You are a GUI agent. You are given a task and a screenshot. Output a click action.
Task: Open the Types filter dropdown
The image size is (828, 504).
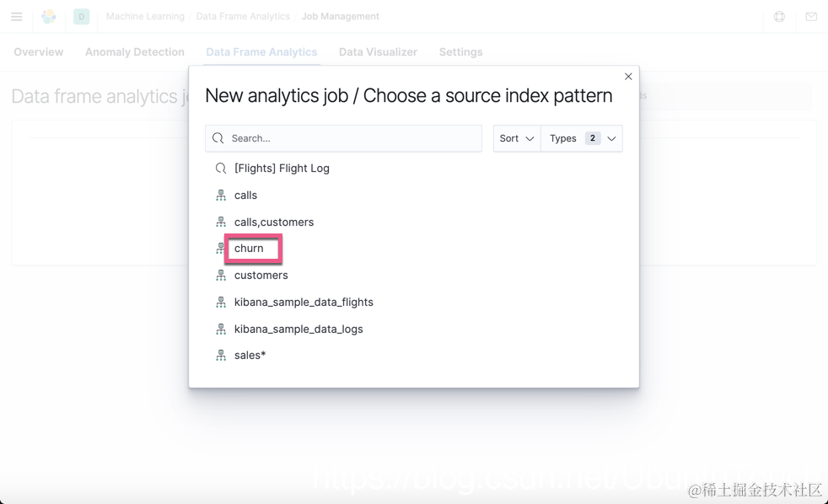click(x=582, y=138)
